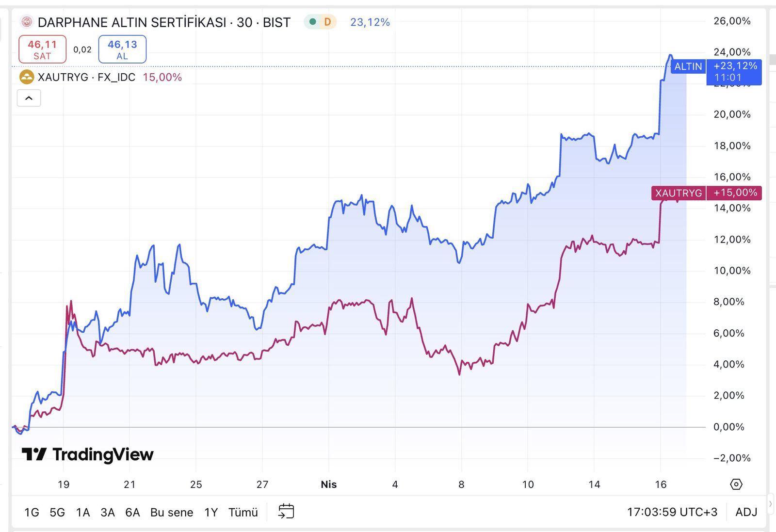Choose the 'Bu sene' range
This screenshot has width=776, height=532.
(x=172, y=512)
